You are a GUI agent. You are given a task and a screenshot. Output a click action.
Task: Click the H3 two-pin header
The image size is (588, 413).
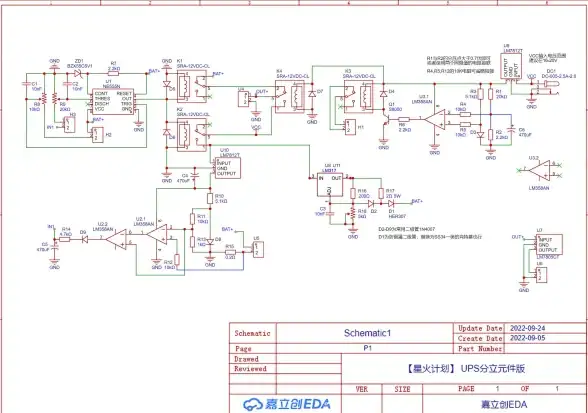[x=69, y=125]
